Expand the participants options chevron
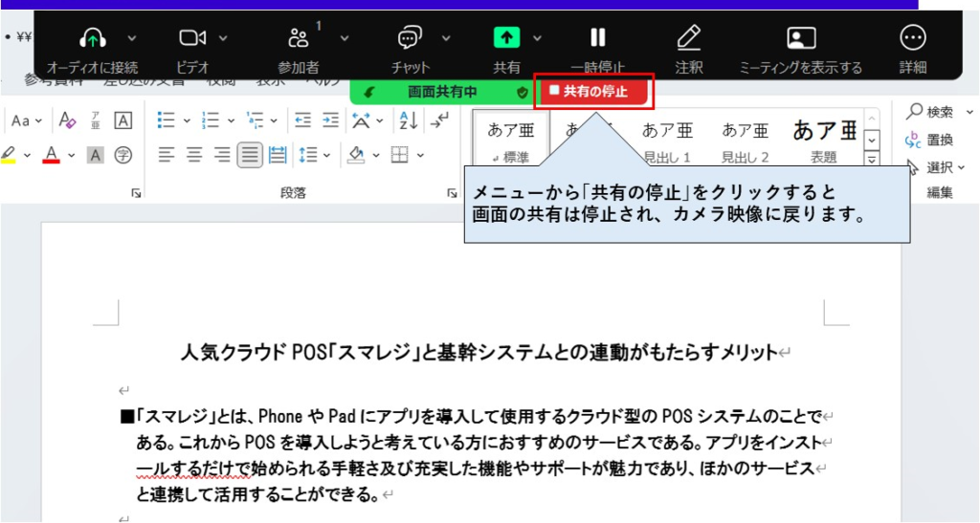This screenshot has width=980, height=523. pos(345,38)
